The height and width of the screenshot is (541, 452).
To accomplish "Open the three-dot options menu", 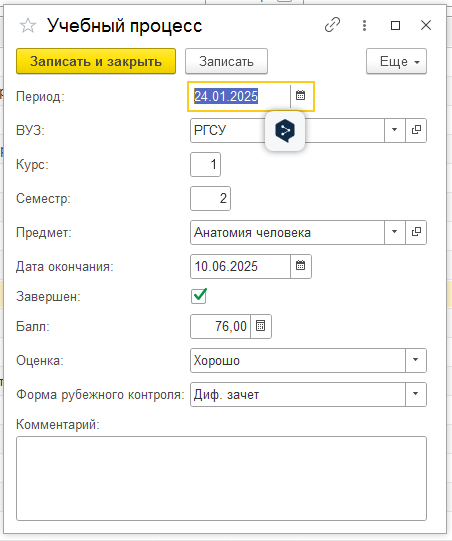I will 364,25.
